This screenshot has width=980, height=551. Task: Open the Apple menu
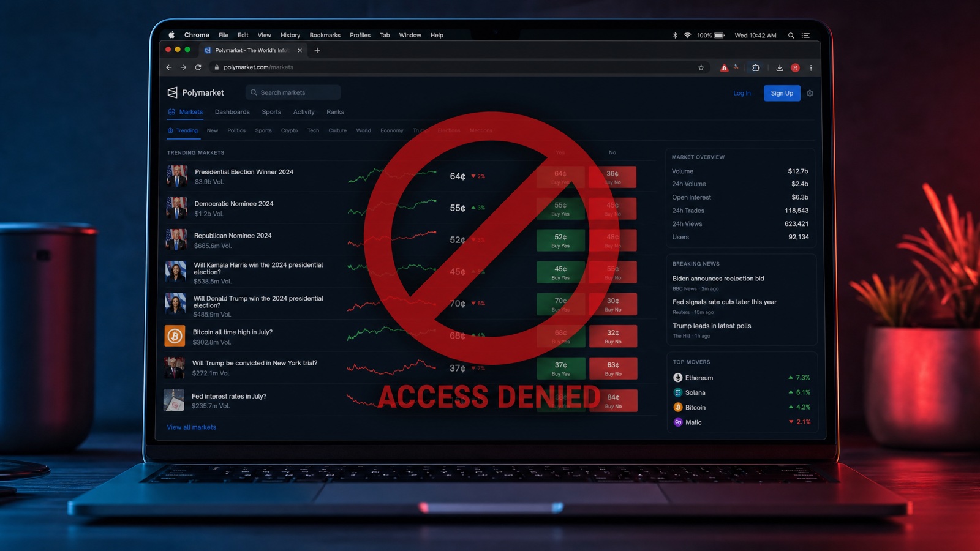171,35
